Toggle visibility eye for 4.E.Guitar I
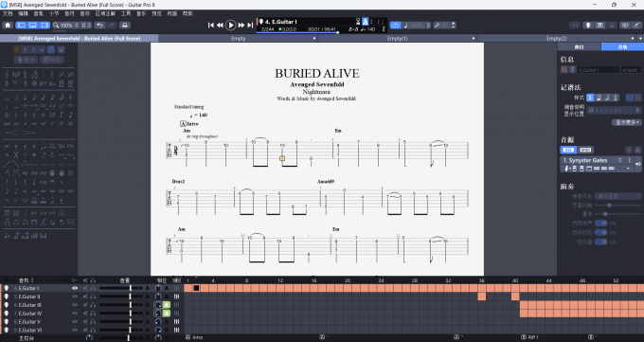This screenshot has height=342, width=644. pyautogui.click(x=75, y=288)
